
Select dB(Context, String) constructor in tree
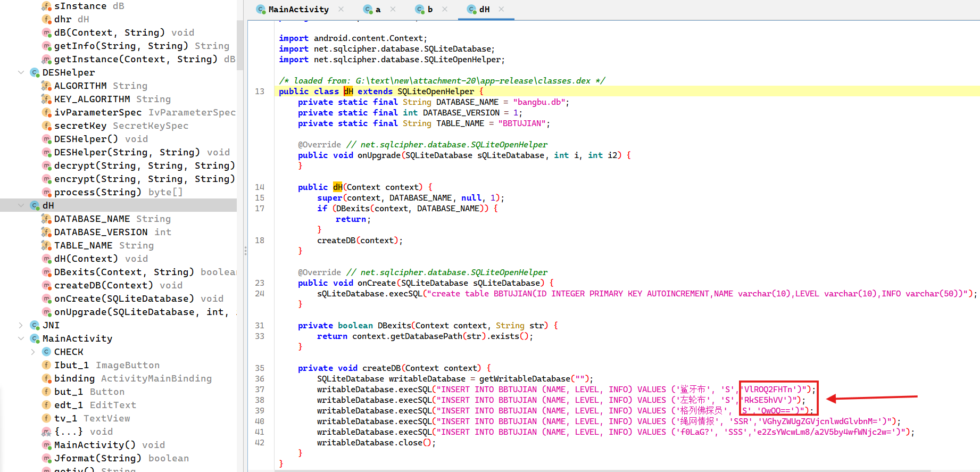124,32
